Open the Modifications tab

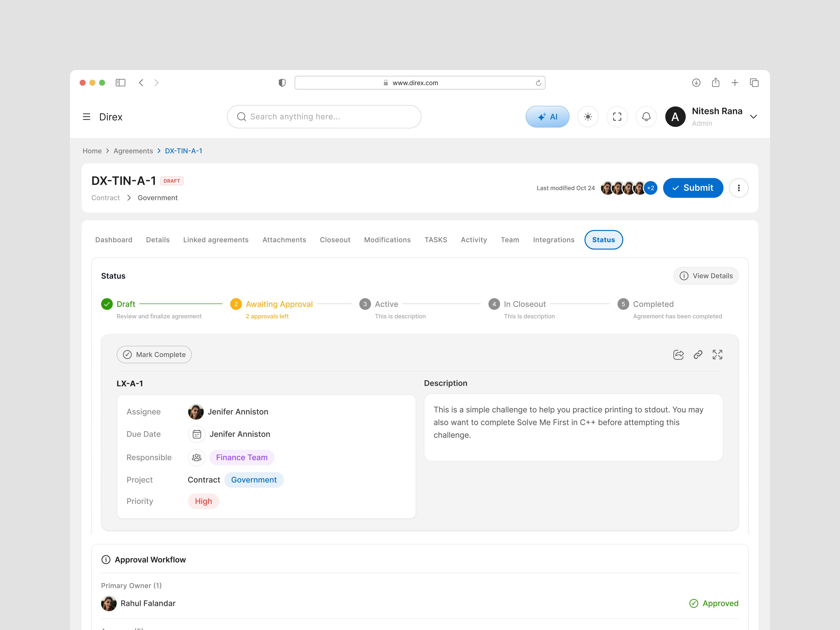[x=387, y=240]
